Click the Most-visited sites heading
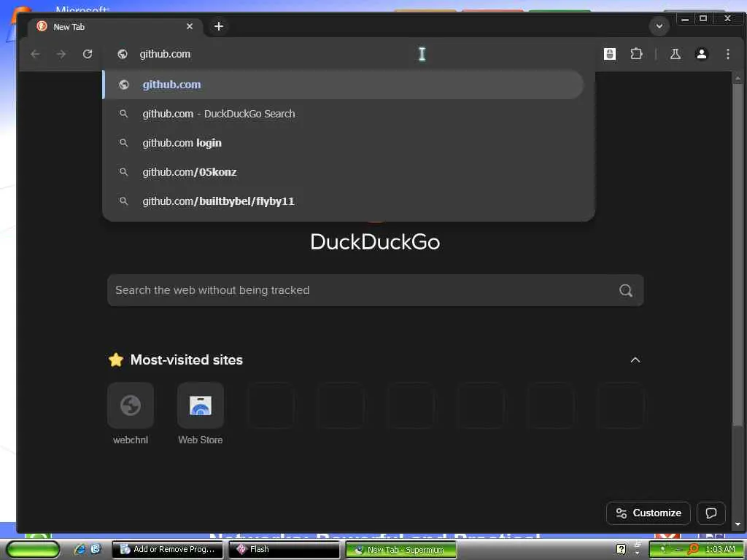Image resolution: width=747 pixels, height=560 pixels. (187, 359)
